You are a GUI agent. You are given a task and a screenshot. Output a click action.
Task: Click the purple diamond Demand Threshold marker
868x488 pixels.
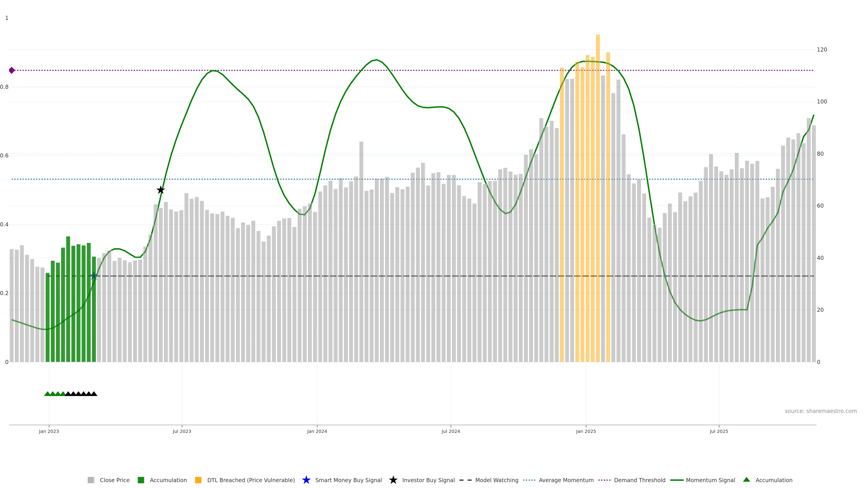coord(12,70)
